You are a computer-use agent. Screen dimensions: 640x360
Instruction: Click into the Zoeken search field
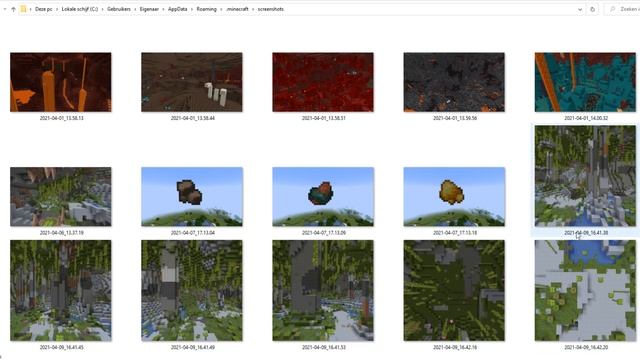624,9
